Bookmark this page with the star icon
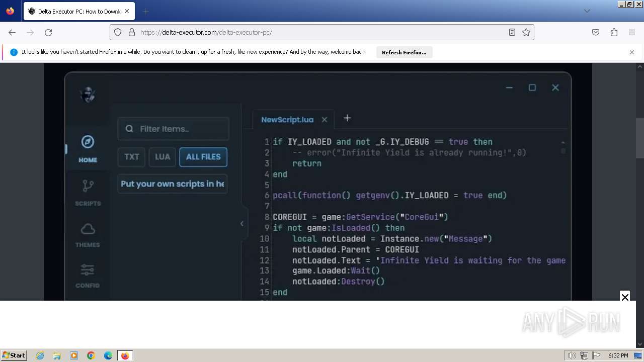 click(x=526, y=32)
